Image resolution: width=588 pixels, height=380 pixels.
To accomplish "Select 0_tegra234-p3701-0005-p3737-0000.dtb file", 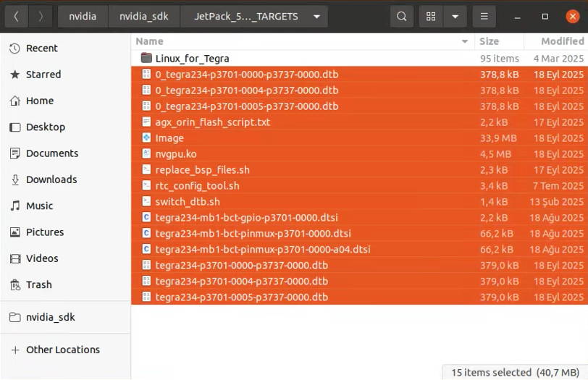I will coord(360,106).
